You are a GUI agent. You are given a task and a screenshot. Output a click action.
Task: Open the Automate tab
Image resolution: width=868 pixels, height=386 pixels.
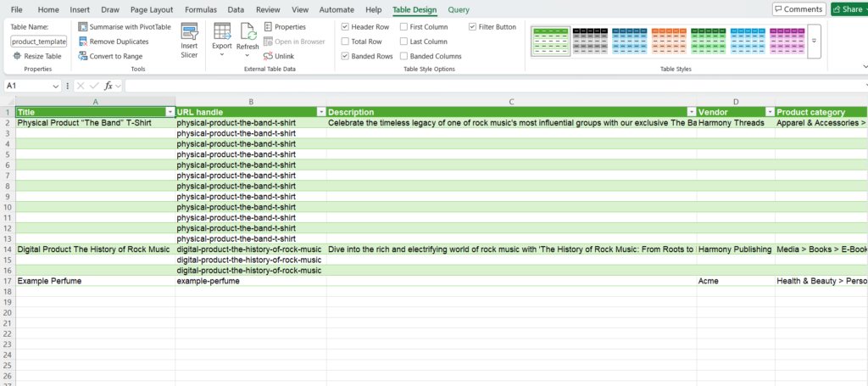pos(337,9)
